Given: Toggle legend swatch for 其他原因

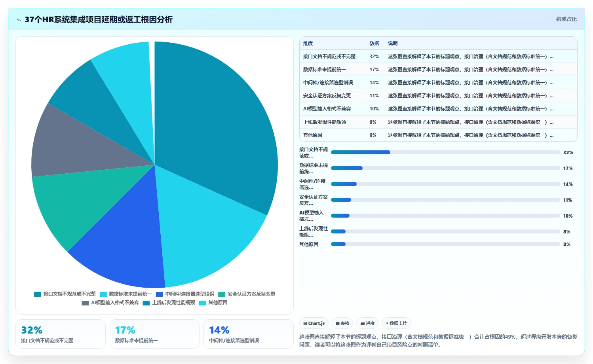Looking at the screenshot, I should [202, 303].
